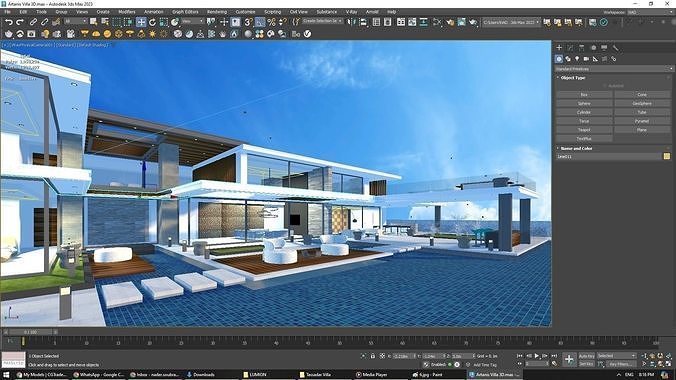
Task: Click the selection lock icon in status bar
Action: [372, 356]
